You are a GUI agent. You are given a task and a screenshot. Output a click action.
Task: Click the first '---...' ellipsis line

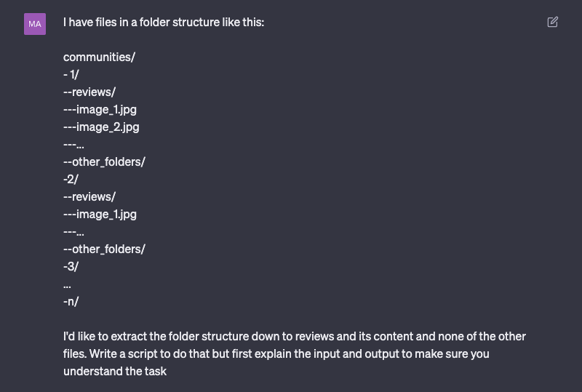click(73, 145)
